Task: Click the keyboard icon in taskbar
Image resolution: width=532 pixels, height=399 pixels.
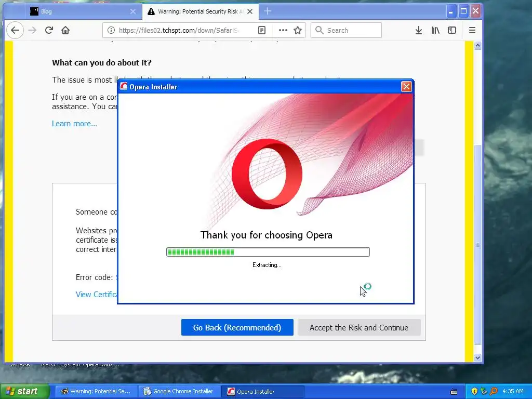Action: (454, 392)
